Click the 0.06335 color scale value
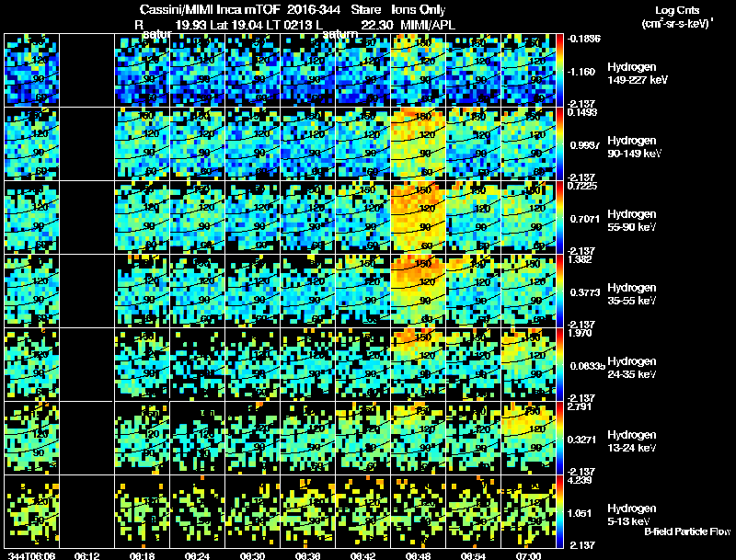This screenshot has width=736, height=560. coord(587,366)
